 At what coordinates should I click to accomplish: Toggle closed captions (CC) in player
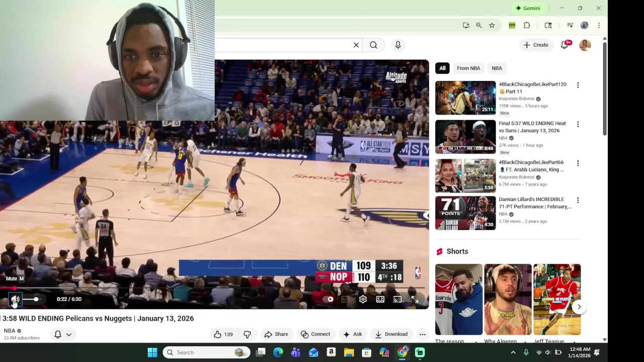click(x=346, y=299)
